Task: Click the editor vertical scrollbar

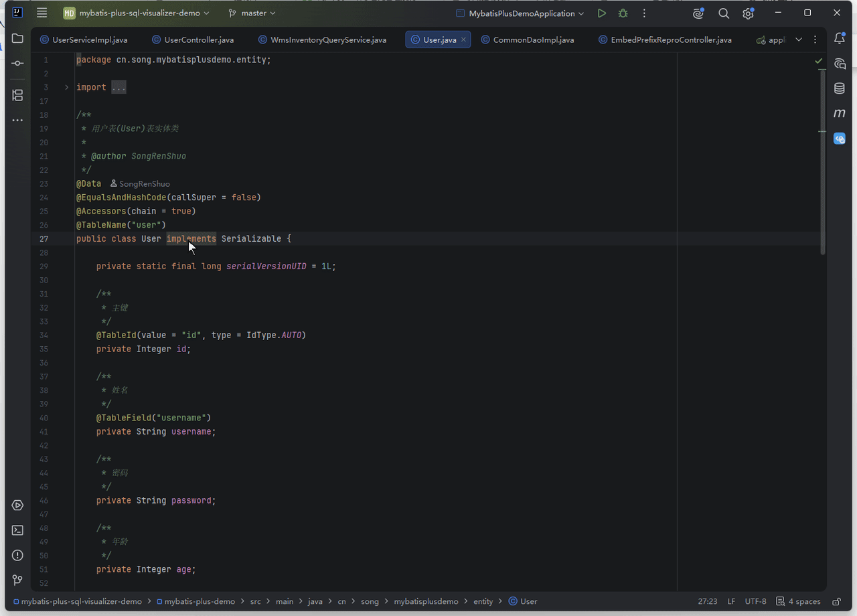Action: 823,161
